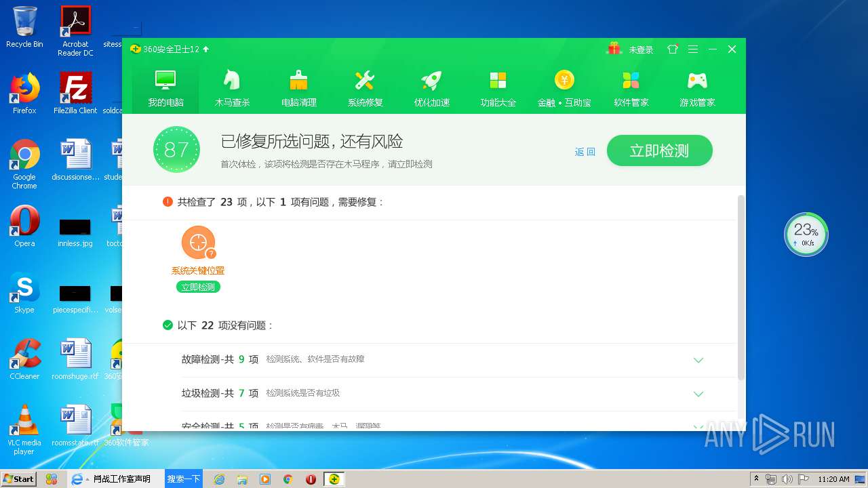The height and width of the screenshot is (488, 868).
Task: Open the 系统修复 system repair tab
Action: coord(365,88)
